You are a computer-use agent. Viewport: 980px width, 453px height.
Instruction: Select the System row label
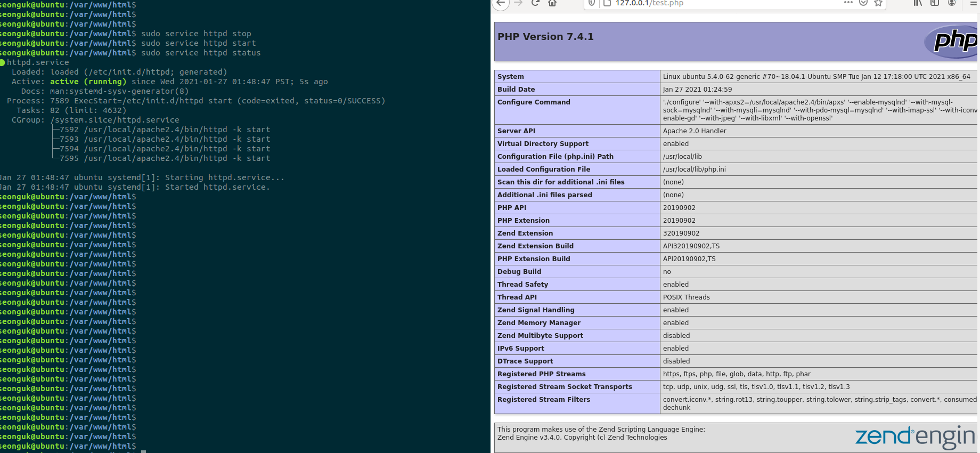[x=511, y=77]
